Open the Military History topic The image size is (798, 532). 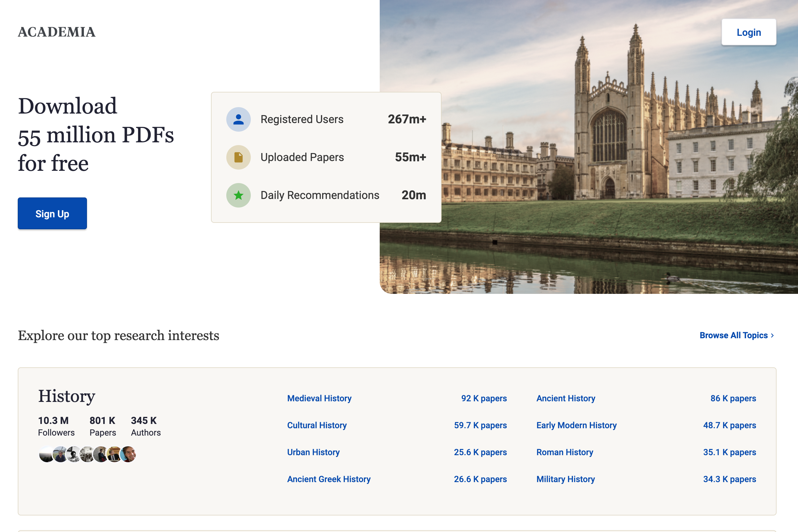pos(566,479)
